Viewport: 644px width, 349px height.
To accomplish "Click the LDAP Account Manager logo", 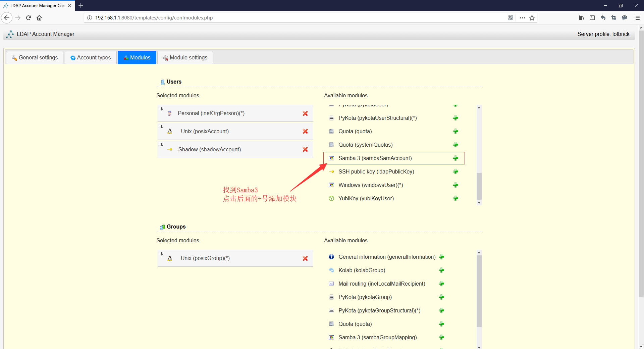I will [10, 34].
